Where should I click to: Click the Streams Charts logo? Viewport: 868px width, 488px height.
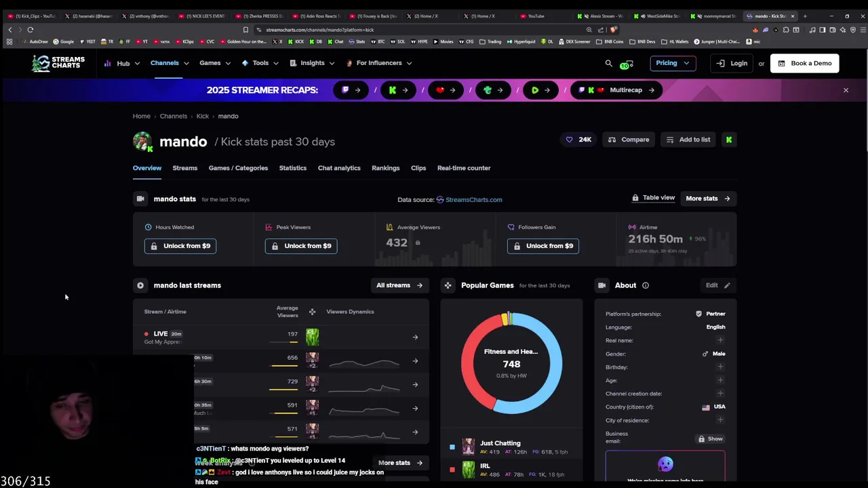tap(58, 63)
